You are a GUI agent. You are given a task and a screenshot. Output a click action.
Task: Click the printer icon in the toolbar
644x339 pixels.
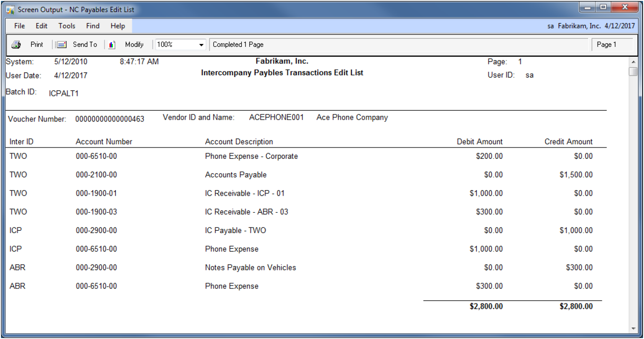click(x=16, y=44)
